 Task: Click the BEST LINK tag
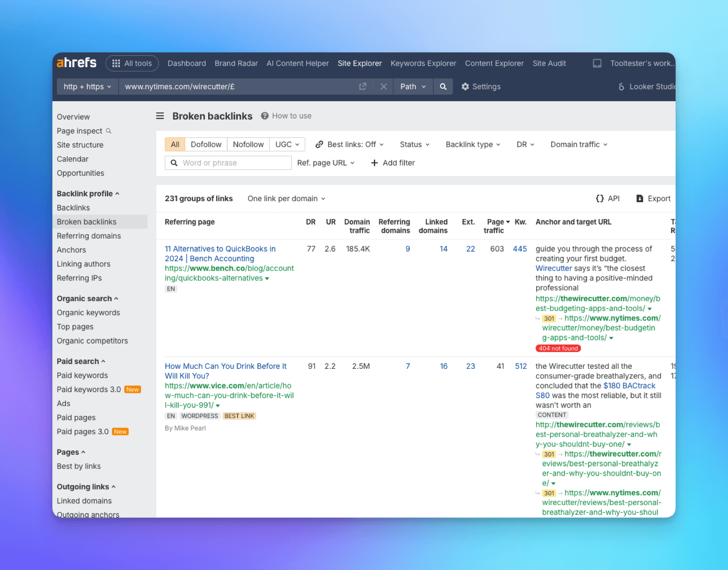point(239,416)
